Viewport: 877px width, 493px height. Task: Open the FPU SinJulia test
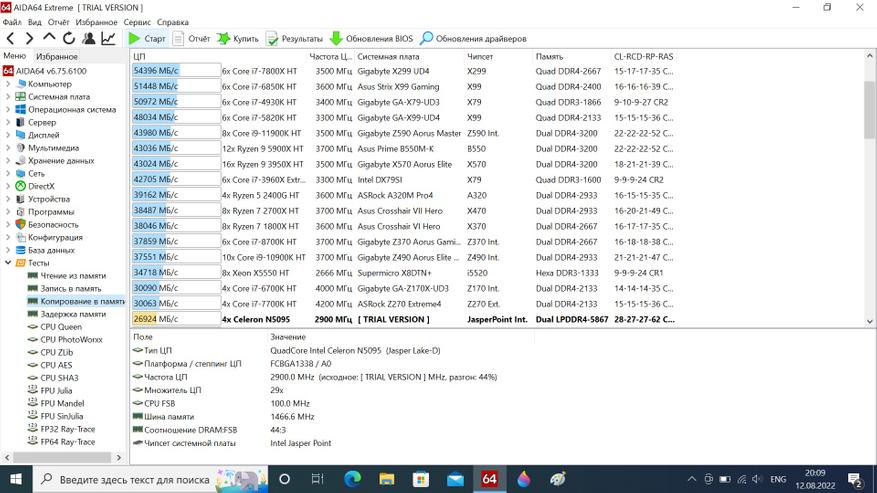click(55, 416)
